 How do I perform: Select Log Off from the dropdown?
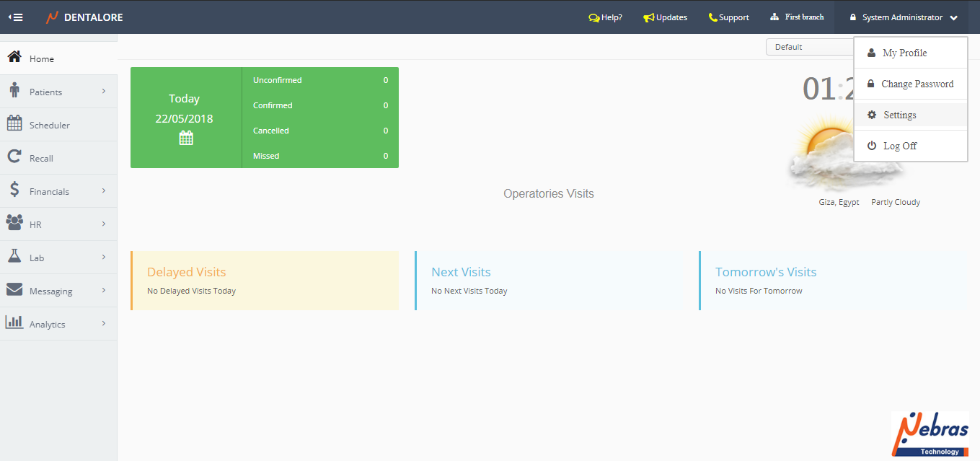899,146
